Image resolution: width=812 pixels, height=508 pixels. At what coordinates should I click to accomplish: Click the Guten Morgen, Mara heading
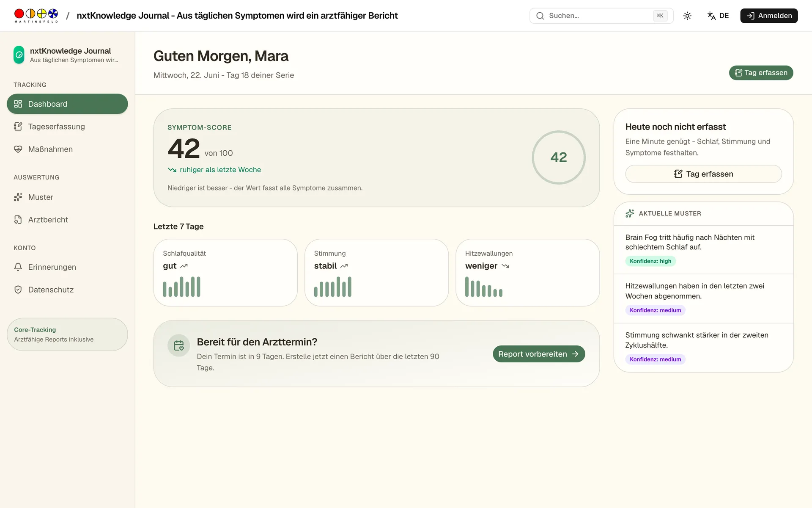(221, 56)
